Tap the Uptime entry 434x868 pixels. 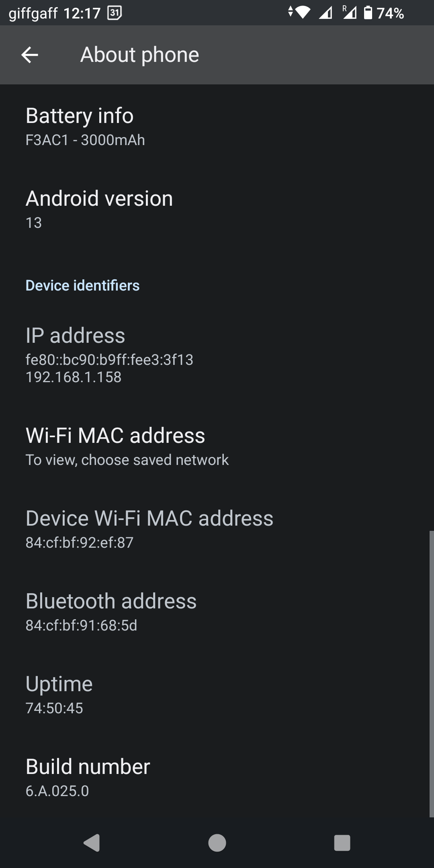point(217,695)
